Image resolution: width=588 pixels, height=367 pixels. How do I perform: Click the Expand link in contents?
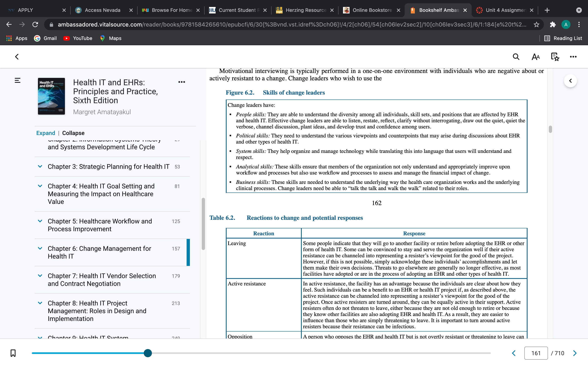[x=46, y=133]
